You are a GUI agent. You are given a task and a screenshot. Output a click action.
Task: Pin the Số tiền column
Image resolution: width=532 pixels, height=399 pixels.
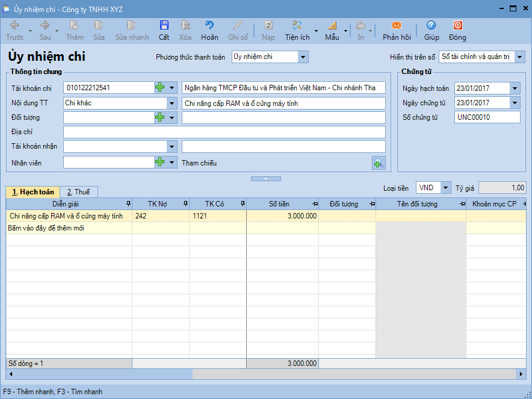[x=315, y=204]
